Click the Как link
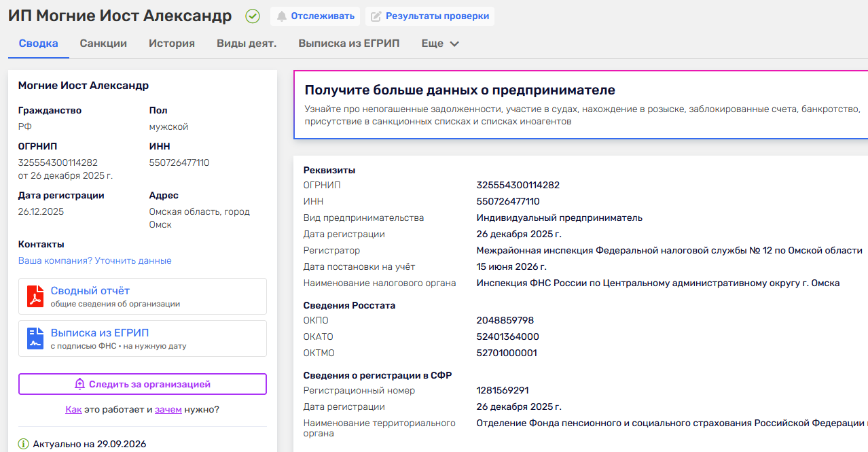The width and height of the screenshot is (868, 452). click(x=73, y=410)
